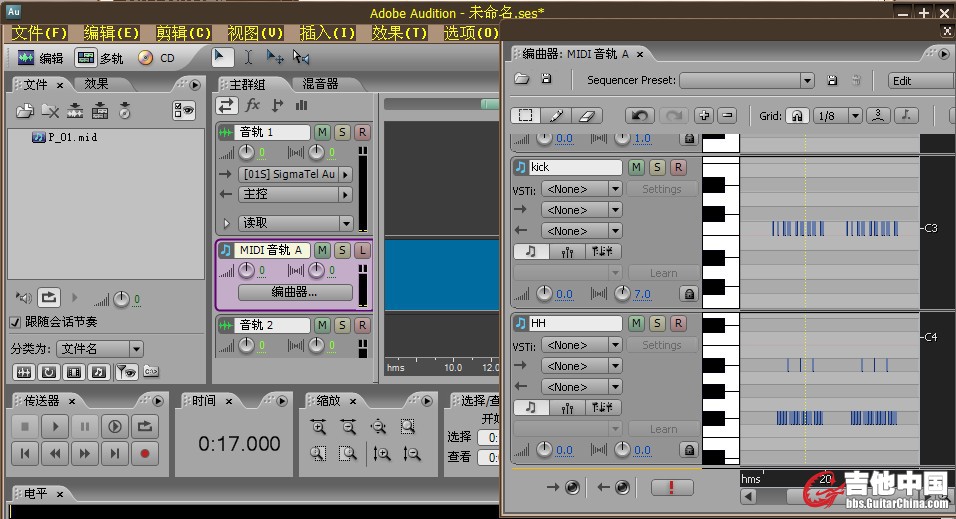Image resolution: width=956 pixels, height=519 pixels.
Task: Select the marquee selection tool in Sequencer
Action: pyautogui.click(x=525, y=115)
